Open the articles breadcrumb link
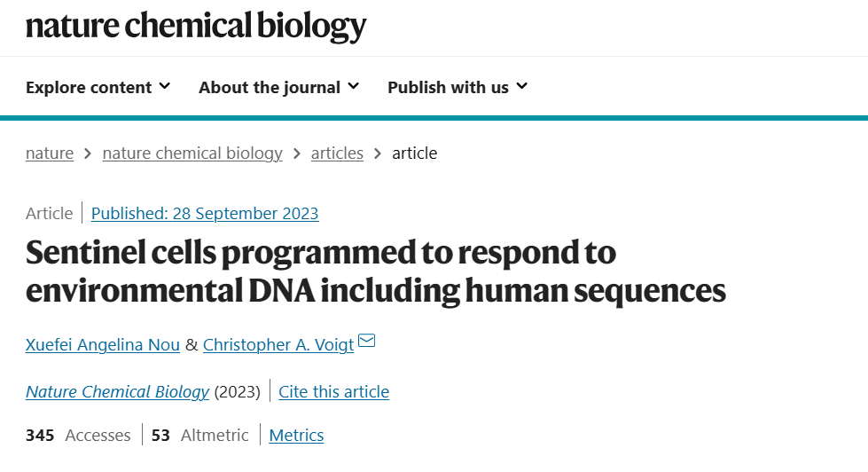Viewport: 868px width, 472px height. click(337, 153)
